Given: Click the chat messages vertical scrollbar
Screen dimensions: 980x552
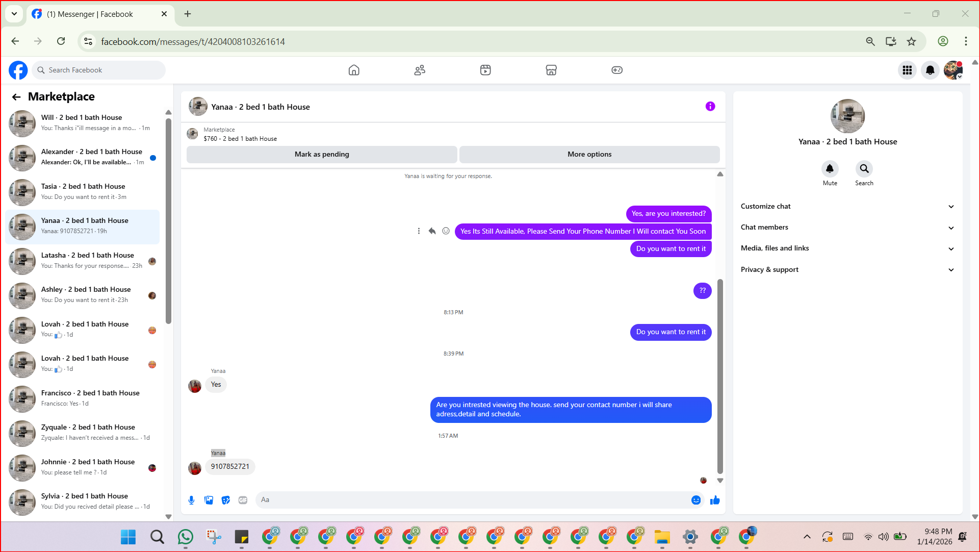Looking at the screenshot, I should click(x=720, y=375).
